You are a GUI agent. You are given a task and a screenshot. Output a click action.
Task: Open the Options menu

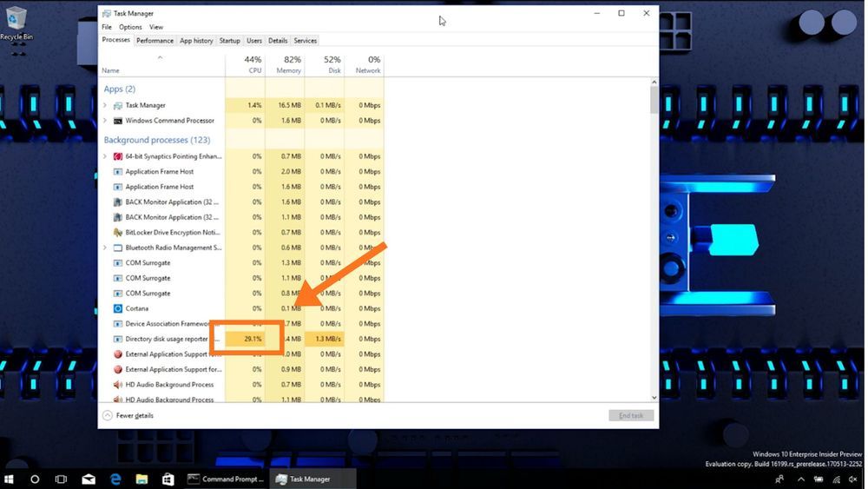coord(130,27)
